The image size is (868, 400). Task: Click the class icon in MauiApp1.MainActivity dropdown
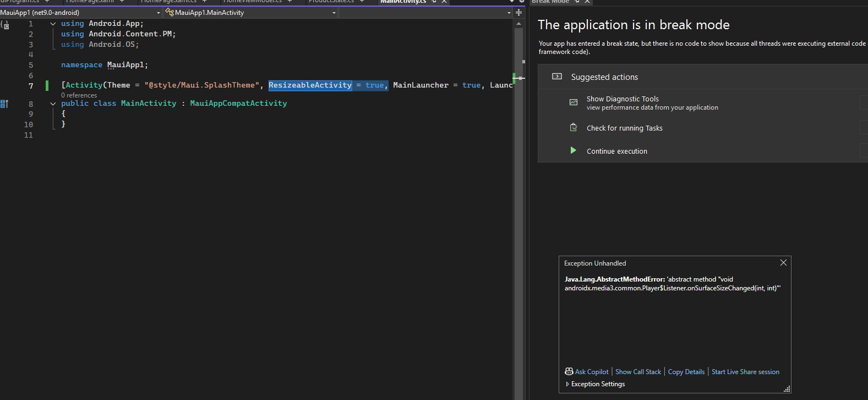(x=170, y=12)
